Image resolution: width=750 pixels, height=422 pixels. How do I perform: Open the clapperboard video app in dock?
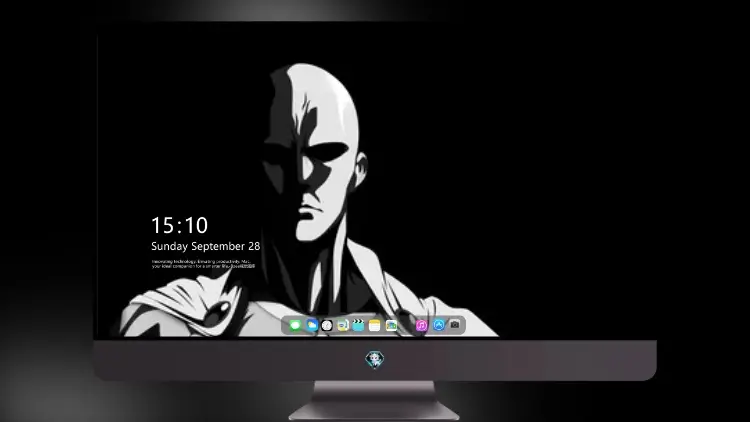pos(358,325)
